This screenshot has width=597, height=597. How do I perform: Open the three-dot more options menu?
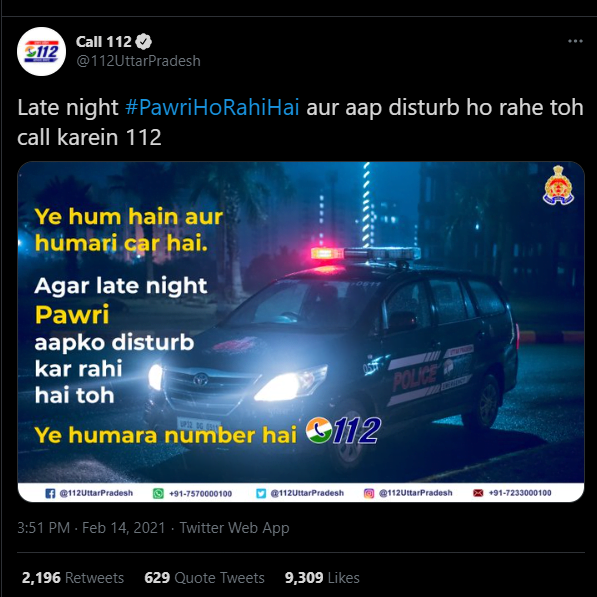575,41
